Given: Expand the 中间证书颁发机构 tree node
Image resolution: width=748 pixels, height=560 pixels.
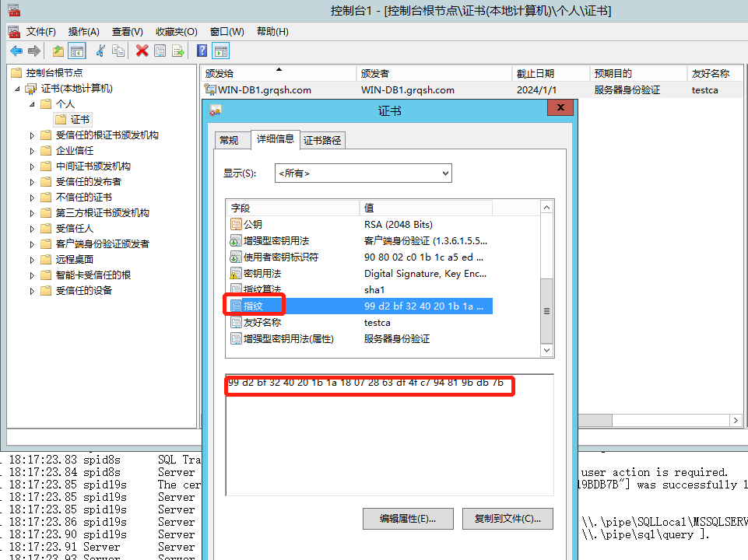Looking at the screenshot, I should (x=32, y=166).
